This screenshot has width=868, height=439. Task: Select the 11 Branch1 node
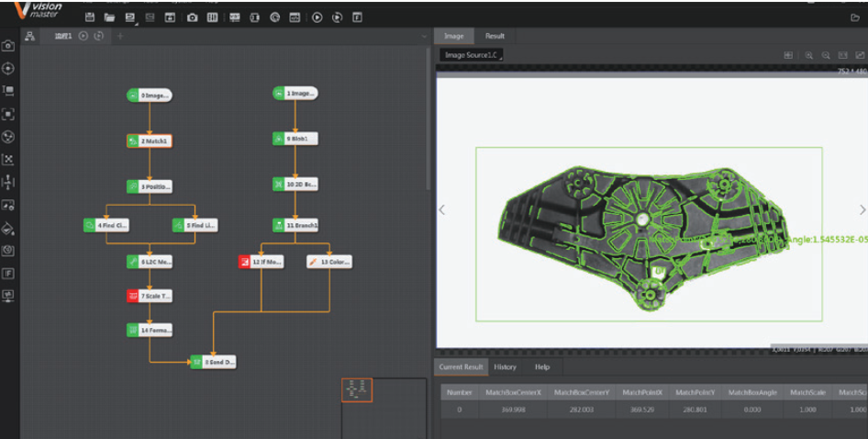pos(295,225)
